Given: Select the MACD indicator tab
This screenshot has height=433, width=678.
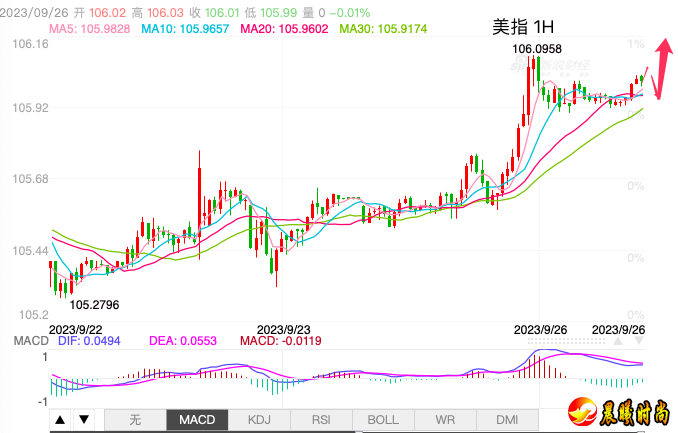Looking at the screenshot, I should [x=197, y=420].
